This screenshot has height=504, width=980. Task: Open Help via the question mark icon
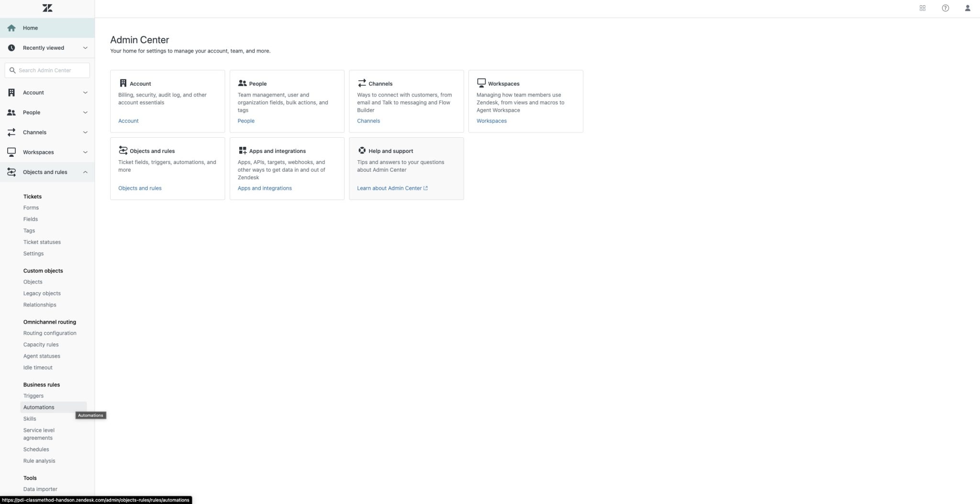945,8
